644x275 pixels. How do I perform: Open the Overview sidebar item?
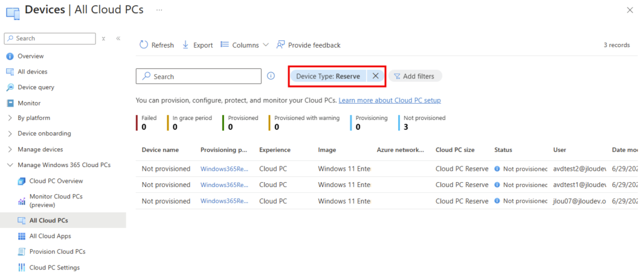30,56
